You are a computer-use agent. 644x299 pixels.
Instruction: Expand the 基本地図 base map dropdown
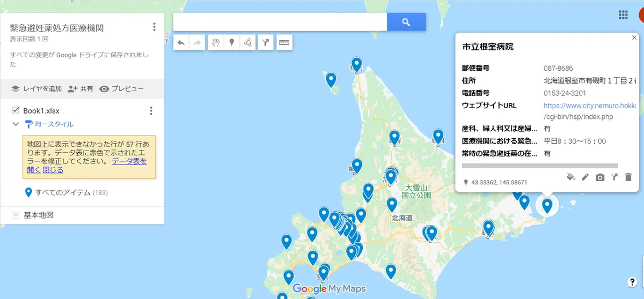click(x=16, y=215)
